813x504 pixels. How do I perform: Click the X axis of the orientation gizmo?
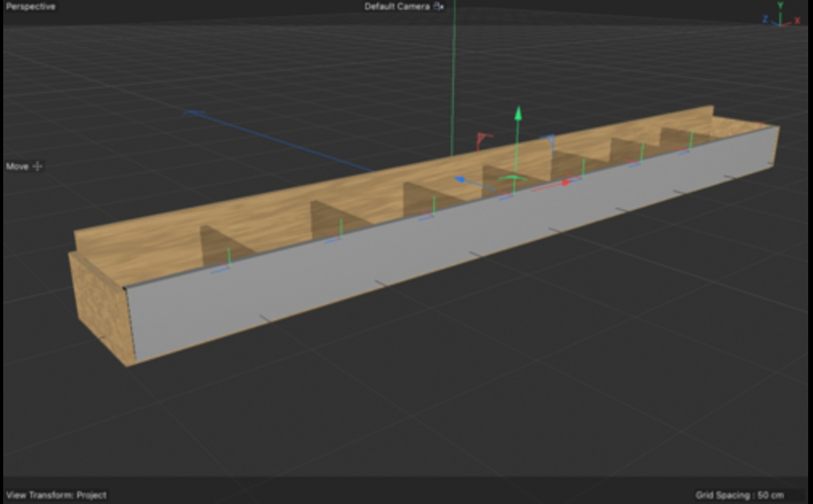[797, 20]
